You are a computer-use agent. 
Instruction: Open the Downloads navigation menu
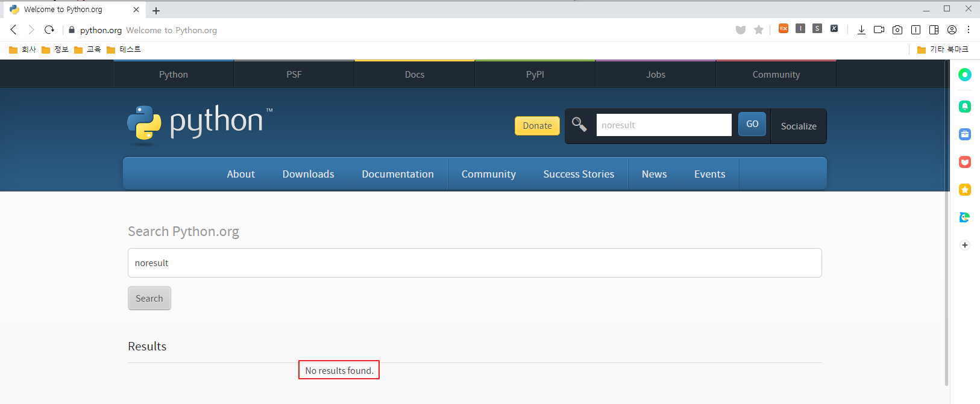point(308,174)
